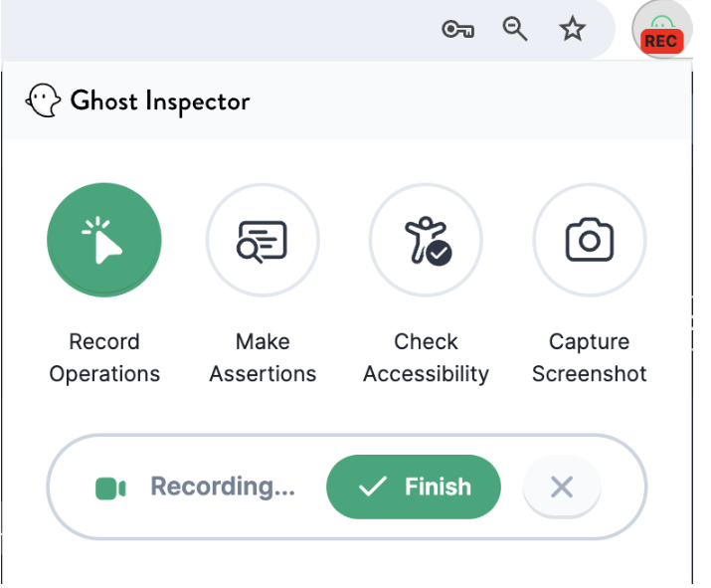Click the "Capture Screenshot" text label
Image resolution: width=711 pixels, height=588 pixels.
pos(589,357)
